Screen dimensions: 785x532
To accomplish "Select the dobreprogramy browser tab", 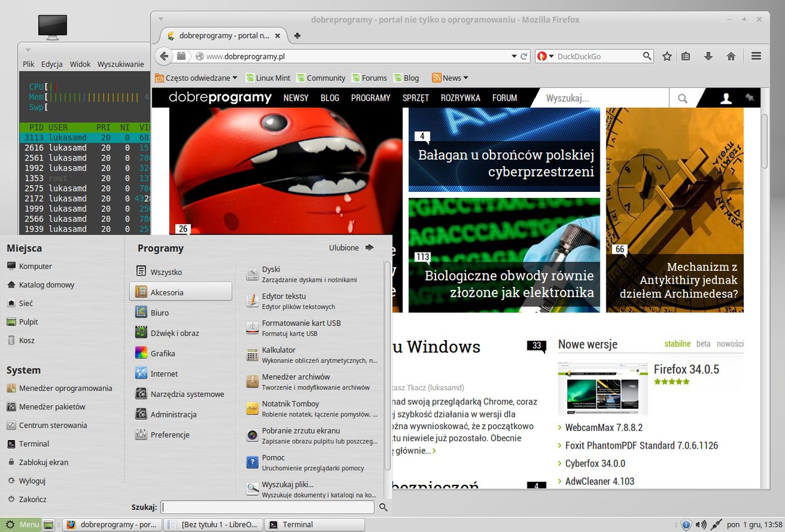I will pyautogui.click(x=224, y=36).
